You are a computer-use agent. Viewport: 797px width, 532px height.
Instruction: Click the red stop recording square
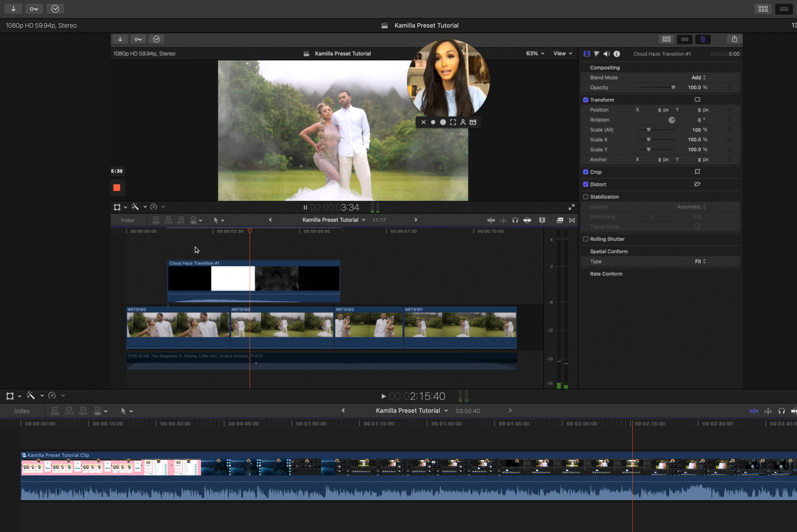(x=117, y=188)
